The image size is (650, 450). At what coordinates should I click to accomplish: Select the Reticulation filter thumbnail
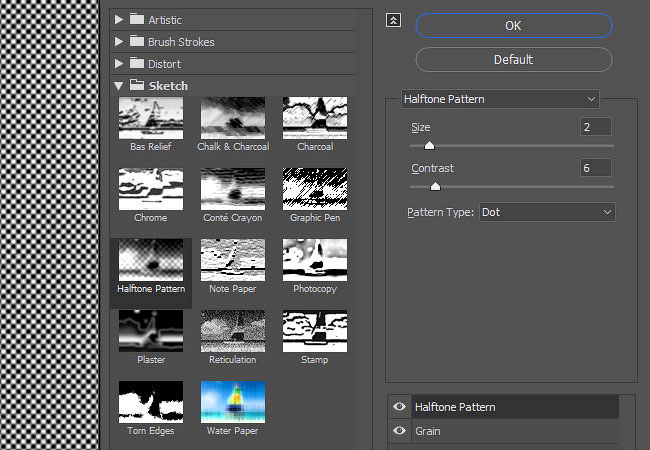pos(233,331)
